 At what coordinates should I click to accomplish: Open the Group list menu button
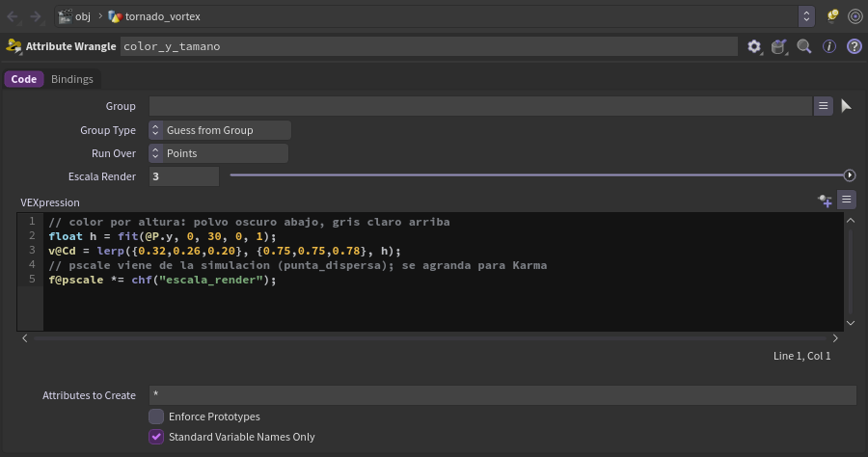click(x=824, y=106)
